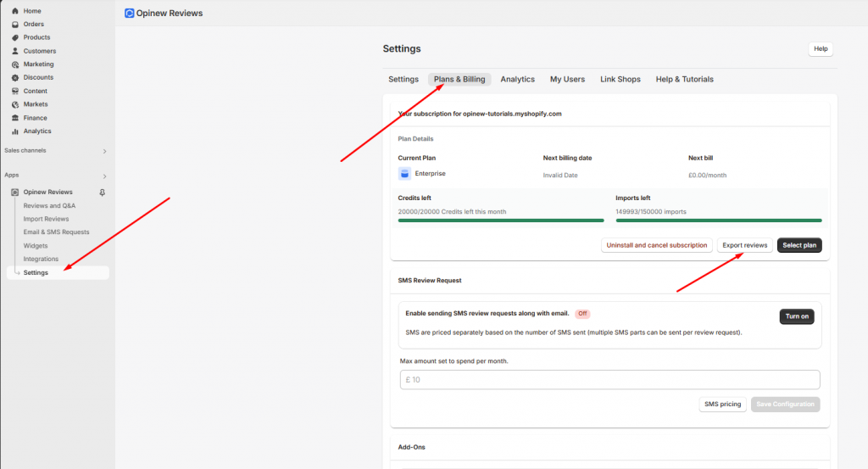Expand the Sales channels section
Screen dimensions: 868x469
(104, 151)
